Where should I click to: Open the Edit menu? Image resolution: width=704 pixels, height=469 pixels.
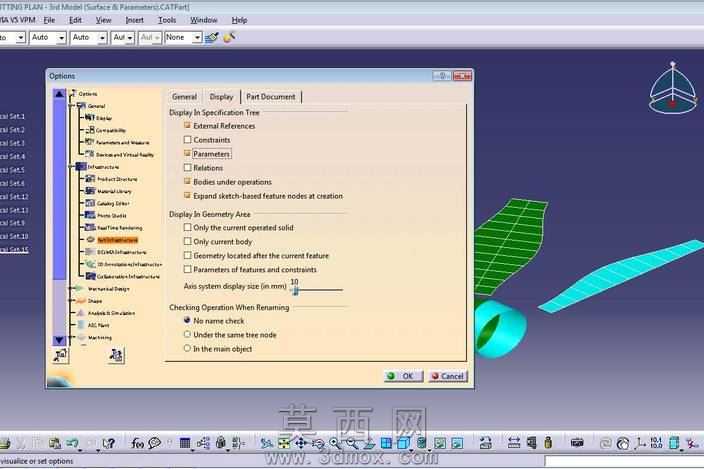tap(75, 20)
